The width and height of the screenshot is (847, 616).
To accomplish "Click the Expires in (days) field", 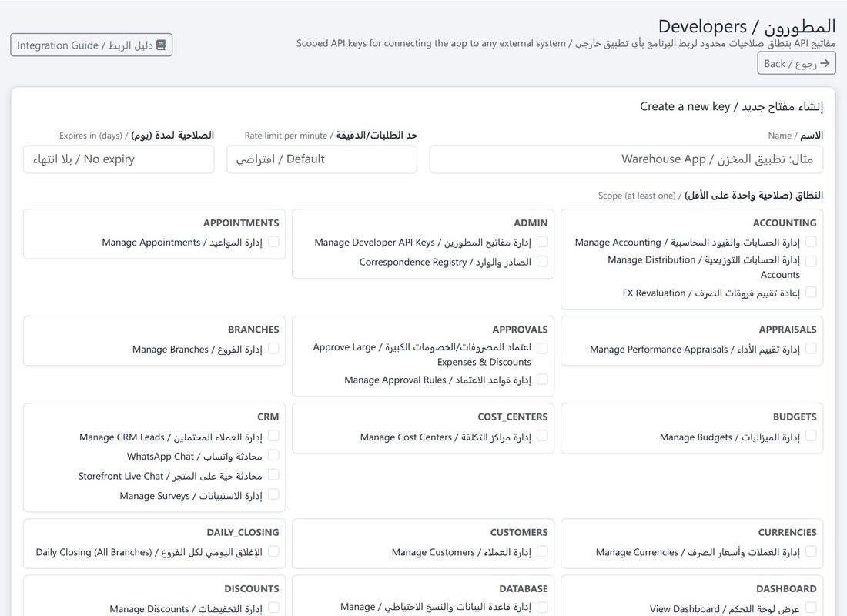I will [119, 159].
